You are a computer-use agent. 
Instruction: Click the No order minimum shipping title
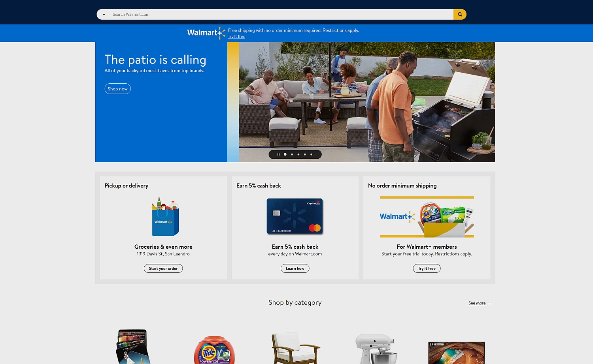pos(402,186)
